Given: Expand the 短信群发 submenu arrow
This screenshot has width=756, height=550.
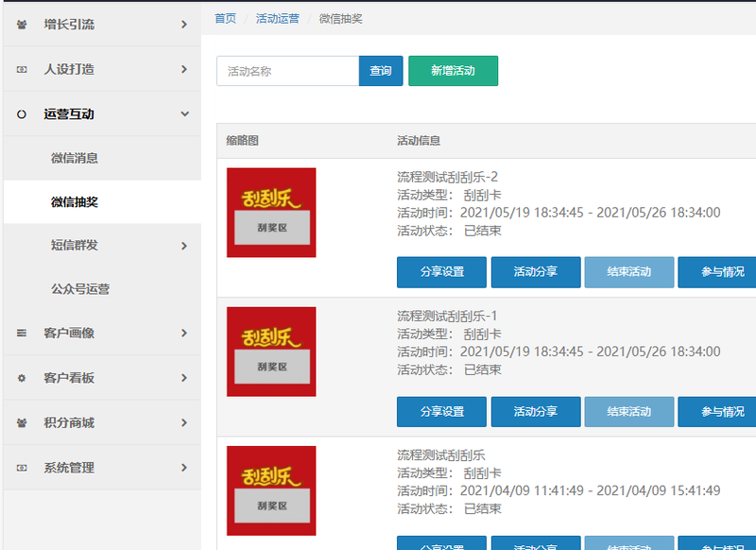Looking at the screenshot, I should pos(184,246).
